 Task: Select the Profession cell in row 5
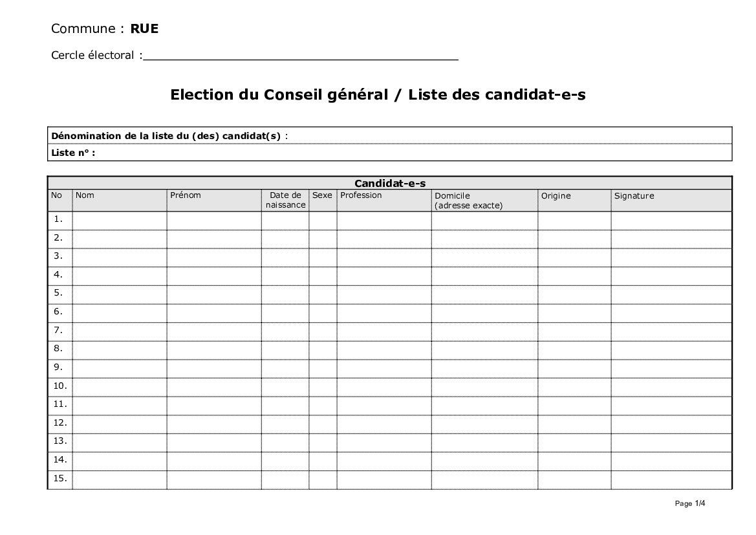(x=384, y=294)
